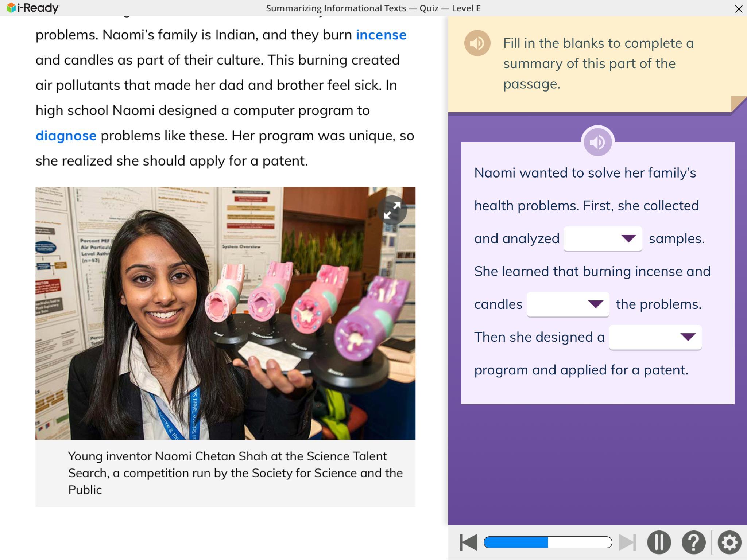Close the quiz with the X
This screenshot has height=560, width=747.
[x=739, y=9]
